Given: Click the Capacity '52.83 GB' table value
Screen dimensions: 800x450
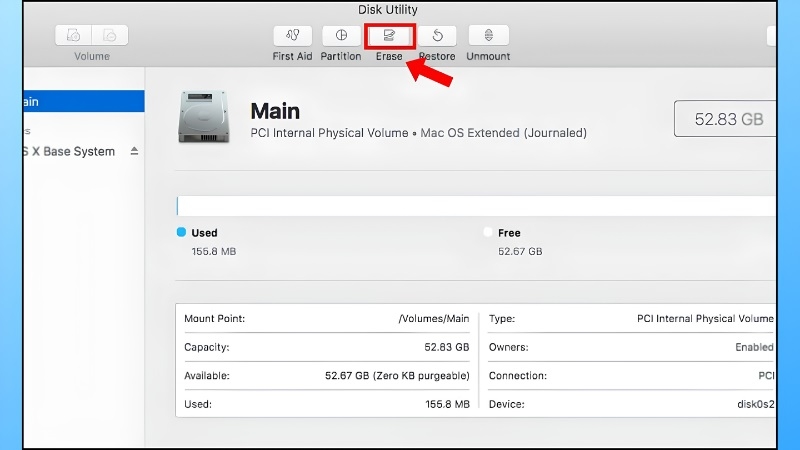Looking at the screenshot, I should pyautogui.click(x=447, y=347).
